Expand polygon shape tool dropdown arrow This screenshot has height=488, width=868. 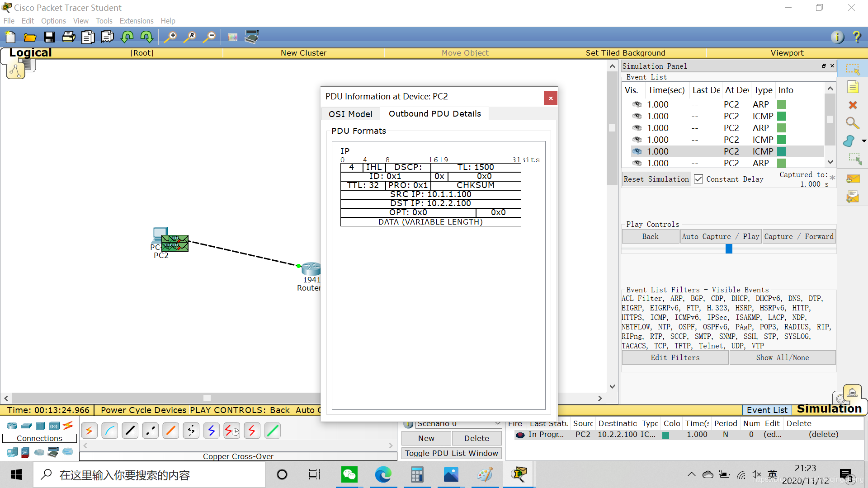pyautogui.click(x=864, y=141)
